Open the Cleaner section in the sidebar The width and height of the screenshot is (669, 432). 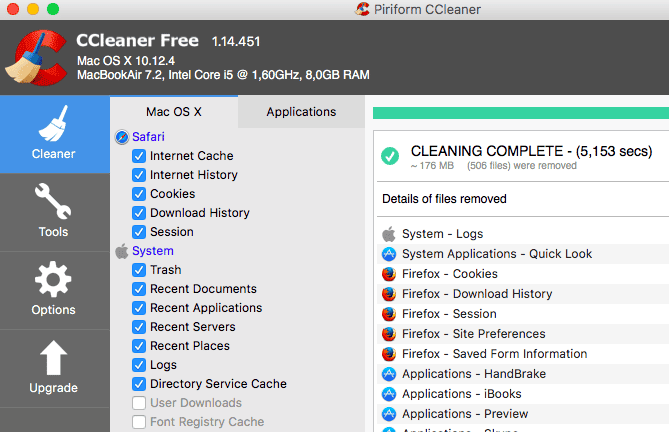click(55, 134)
